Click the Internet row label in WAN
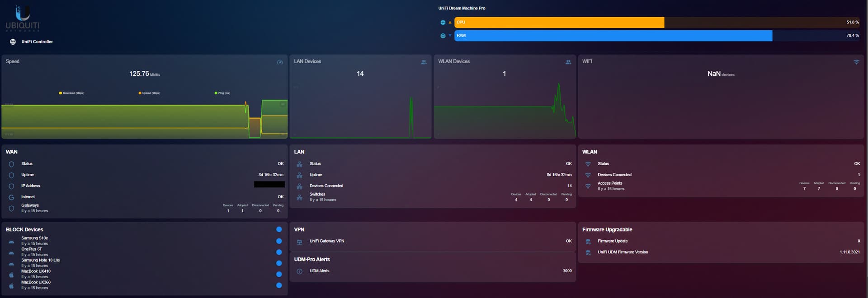Screen dimensions: 868x298 click(28, 197)
